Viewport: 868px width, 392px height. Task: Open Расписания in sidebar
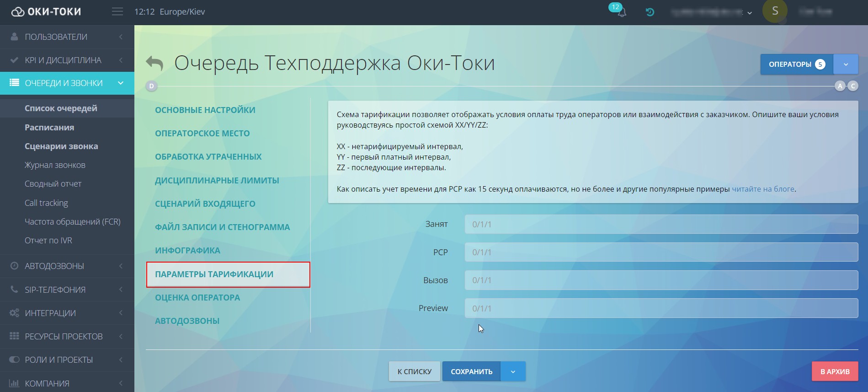[49, 128]
